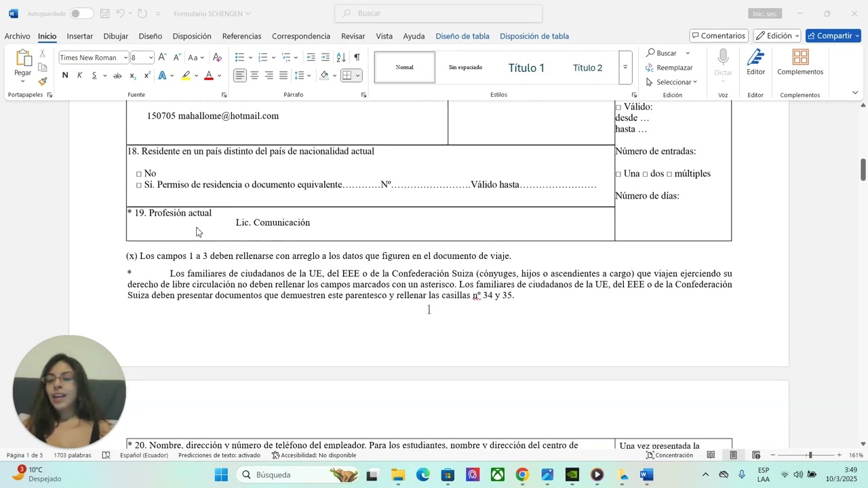Switch to the Revisar tab
This screenshot has height=488, width=868.
pyautogui.click(x=353, y=36)
